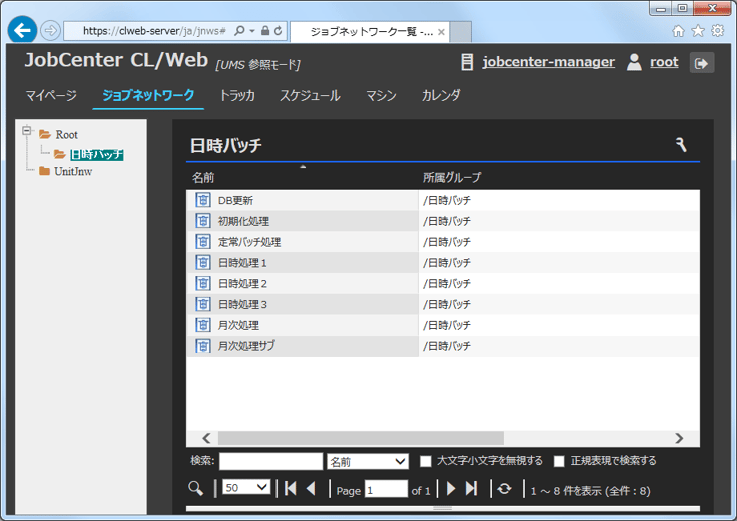
Task: Open the browser home icon
Action: pos(678,31)
